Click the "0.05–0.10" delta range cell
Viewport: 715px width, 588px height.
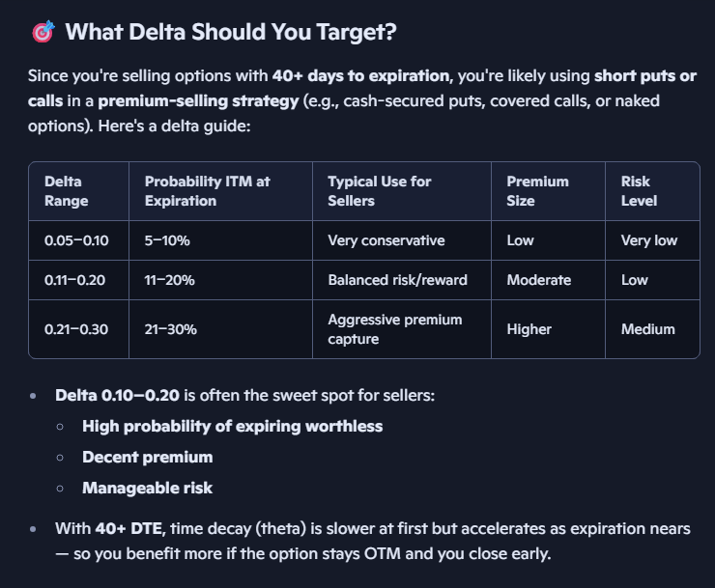pyautogui.click(x=76, y=240)
